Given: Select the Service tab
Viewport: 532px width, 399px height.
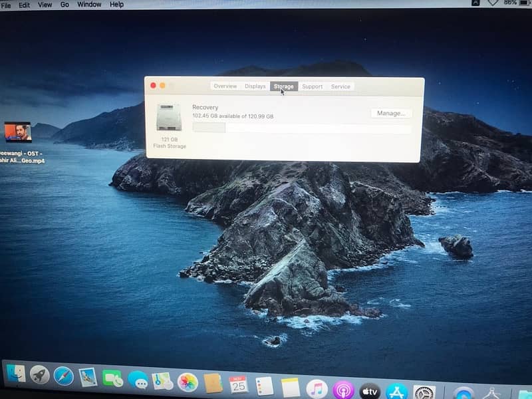Looking at the screenshot, I should 340,86.
